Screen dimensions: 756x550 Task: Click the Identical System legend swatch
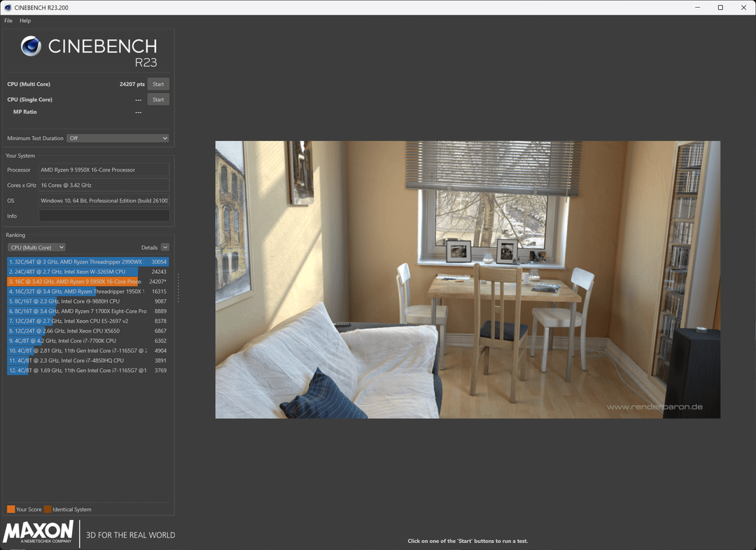click(48, 509)
